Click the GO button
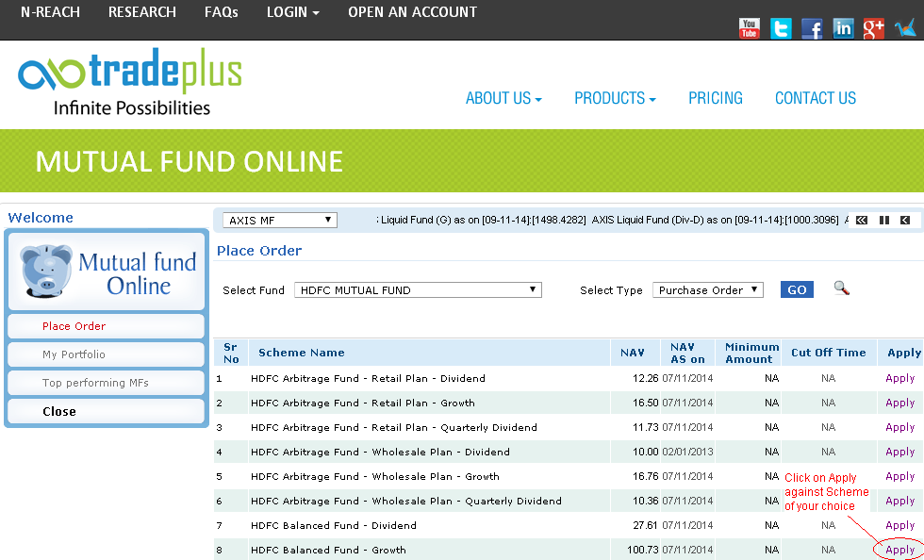Screen dimensions: 924x560 tap(797, 290)
